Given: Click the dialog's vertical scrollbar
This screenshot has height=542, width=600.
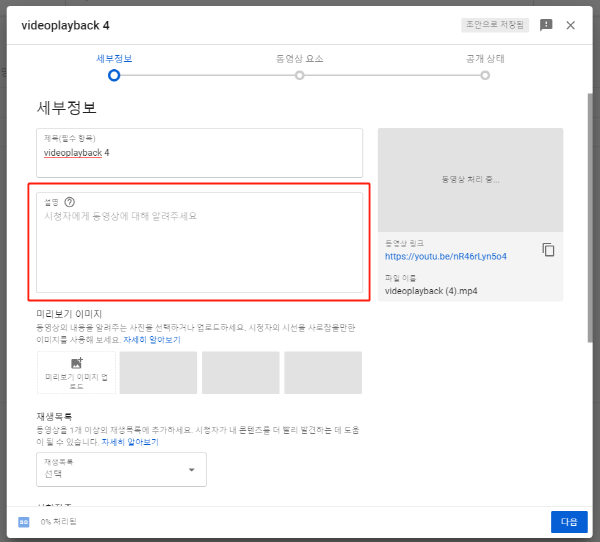Looking at the screenshot, I should click(x=590, y=217).
